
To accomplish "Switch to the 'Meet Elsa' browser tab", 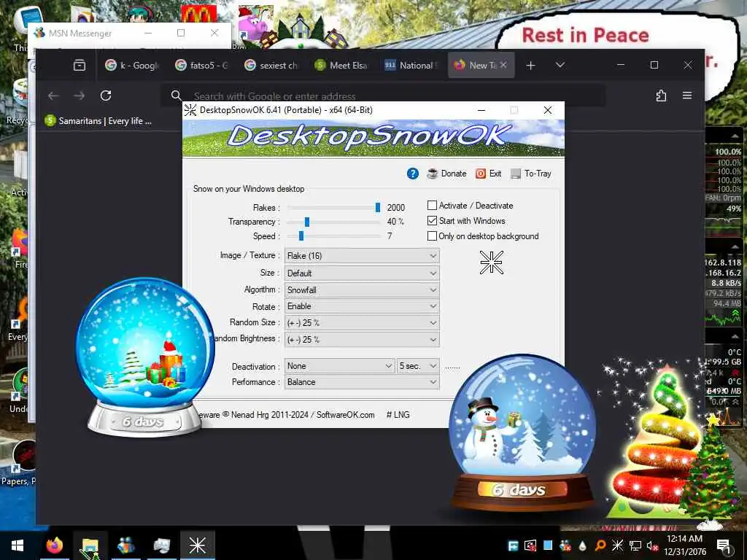I will pyautogui.click(x=341, y=65).
